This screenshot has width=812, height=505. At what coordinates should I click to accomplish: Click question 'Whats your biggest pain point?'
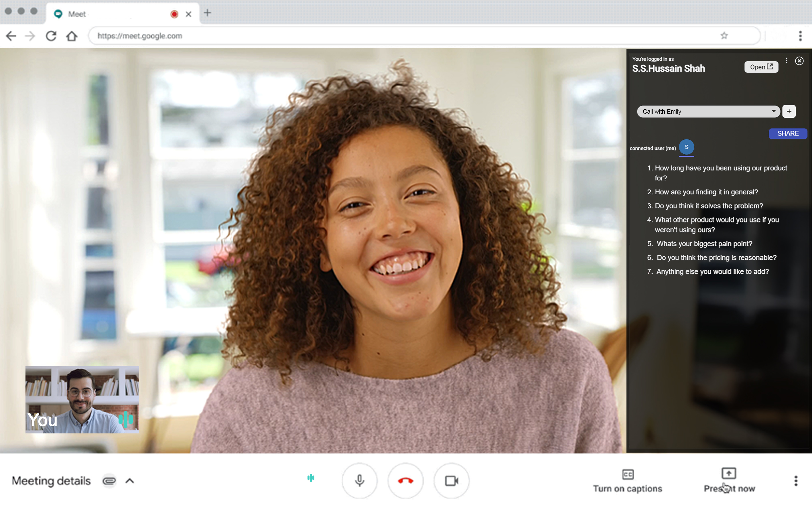coord(704,244)
